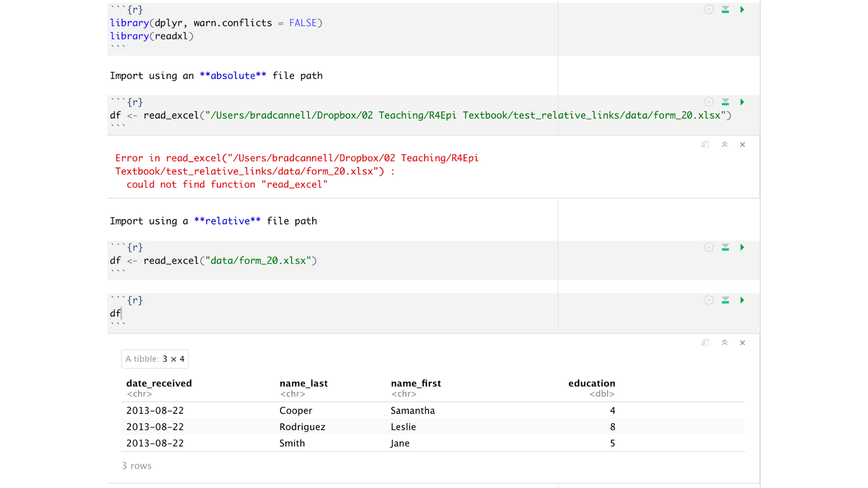
Task: Open error output in new window
Action: click(x=705, y=145)
